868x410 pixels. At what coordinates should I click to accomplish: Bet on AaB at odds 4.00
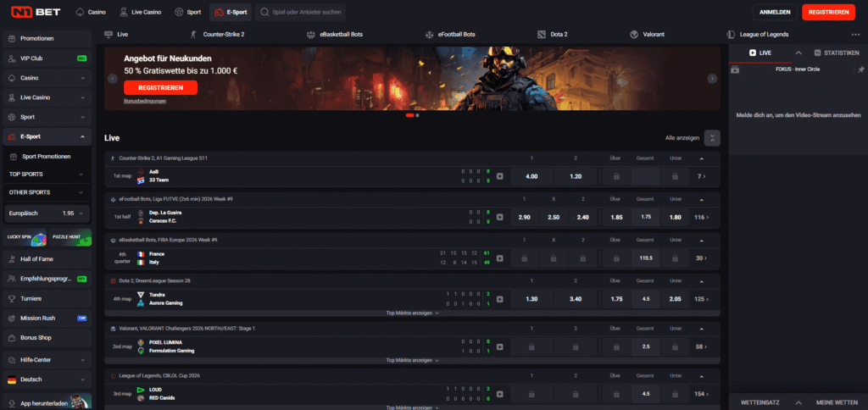pos(531,176)
